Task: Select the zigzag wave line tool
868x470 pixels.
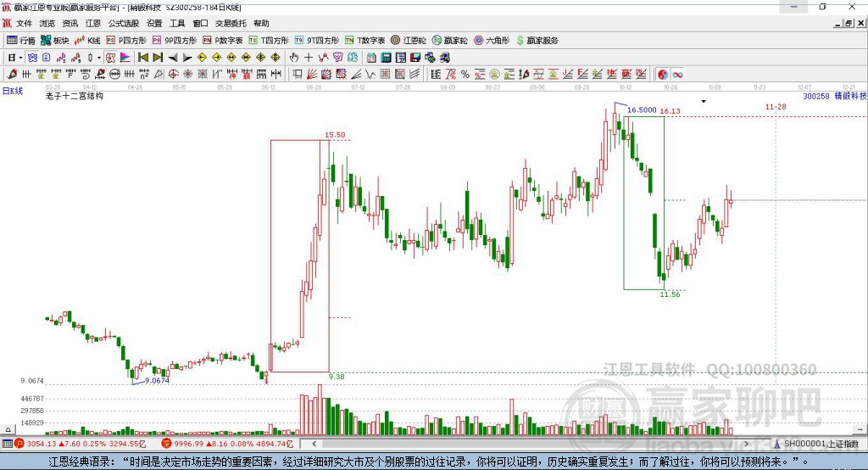Action: point(370,74)
